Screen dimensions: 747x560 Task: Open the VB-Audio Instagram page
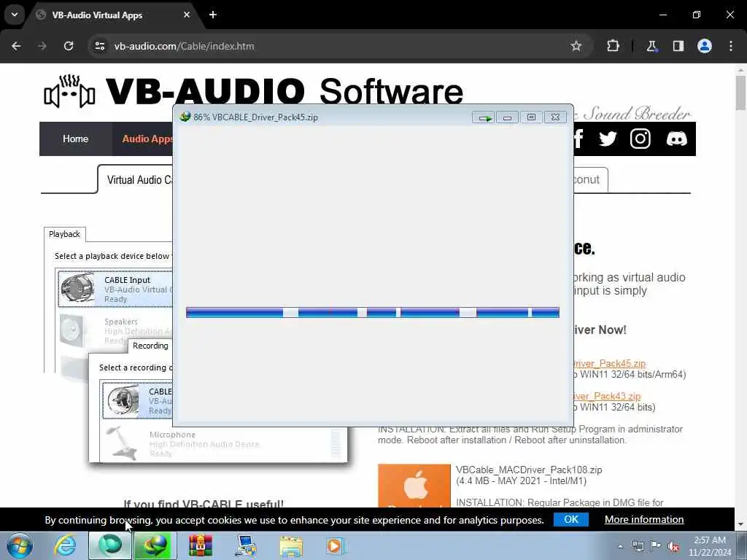click(x=640, y=139)
